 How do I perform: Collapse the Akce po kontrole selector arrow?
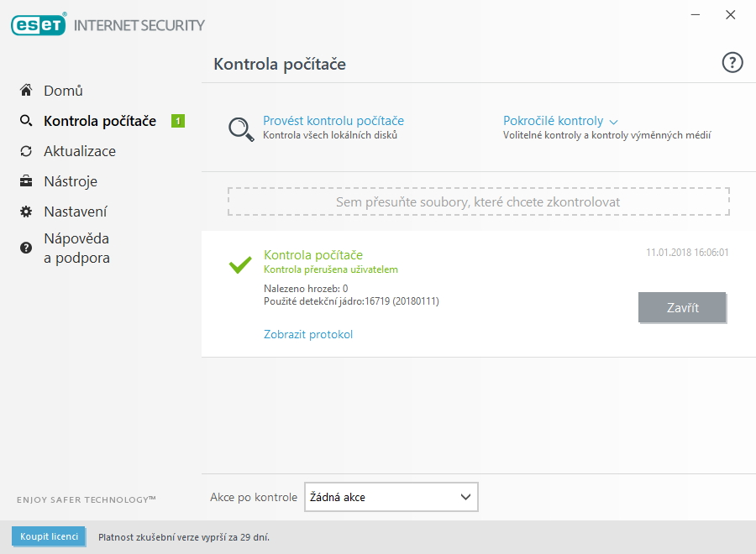(x=465, y=497)
